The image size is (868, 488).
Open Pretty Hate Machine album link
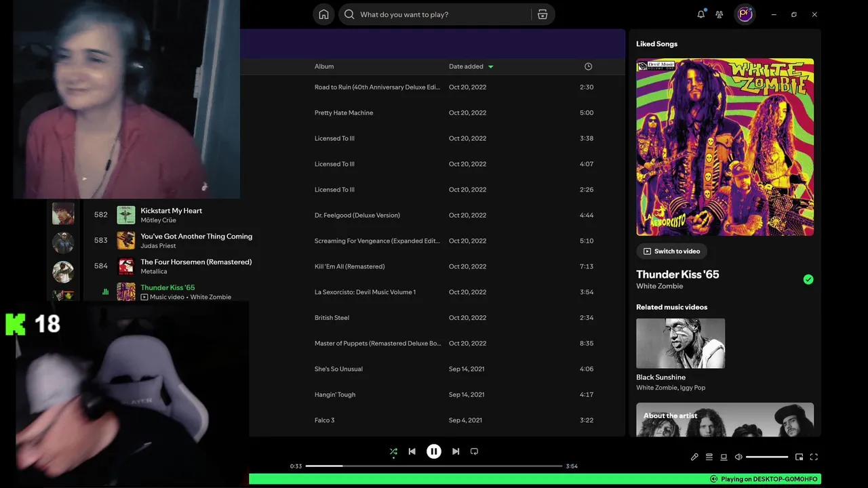pyautogui.click(x=344, y=113)
